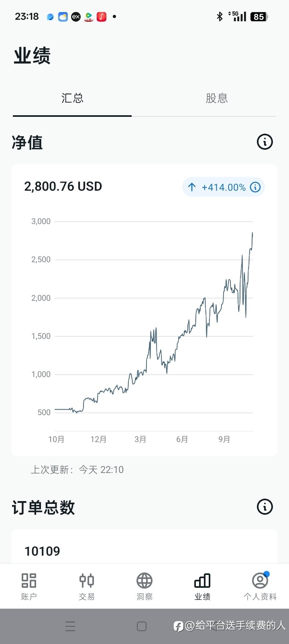Tap the red music notification icon
The image size is (289, 644).
coord(102,17)
